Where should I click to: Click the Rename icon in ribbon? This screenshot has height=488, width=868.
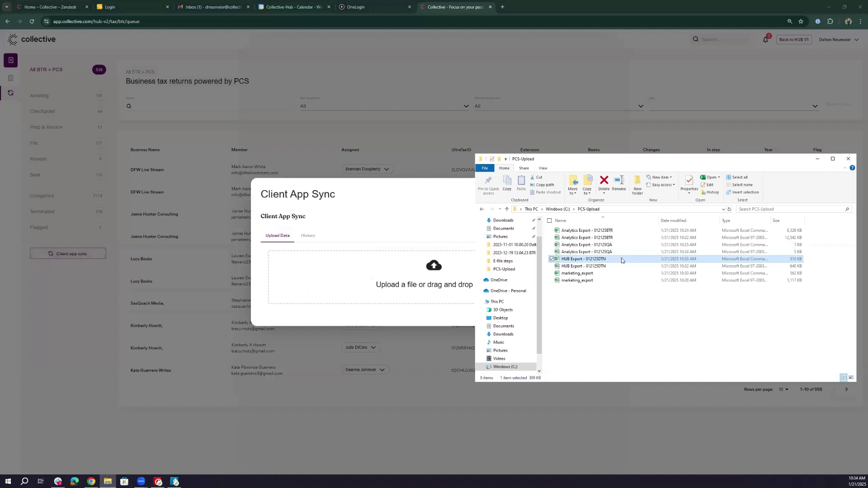point(618,181)
